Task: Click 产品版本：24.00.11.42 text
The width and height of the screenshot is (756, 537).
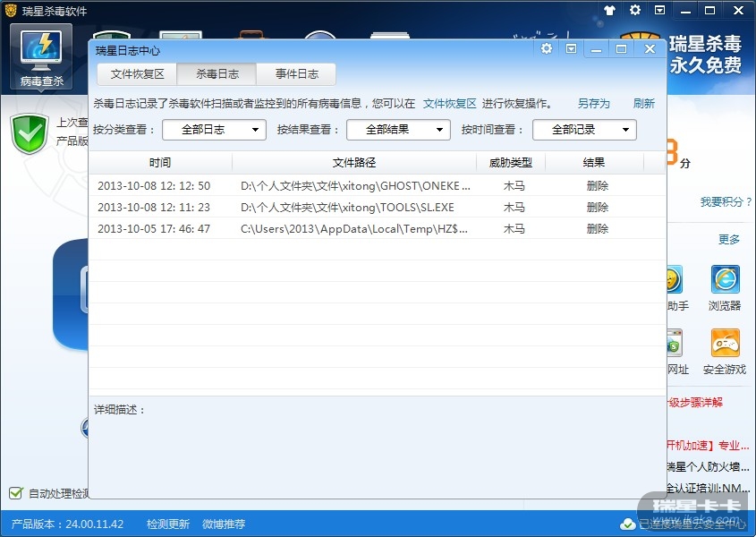Action: tap(67, 524)
